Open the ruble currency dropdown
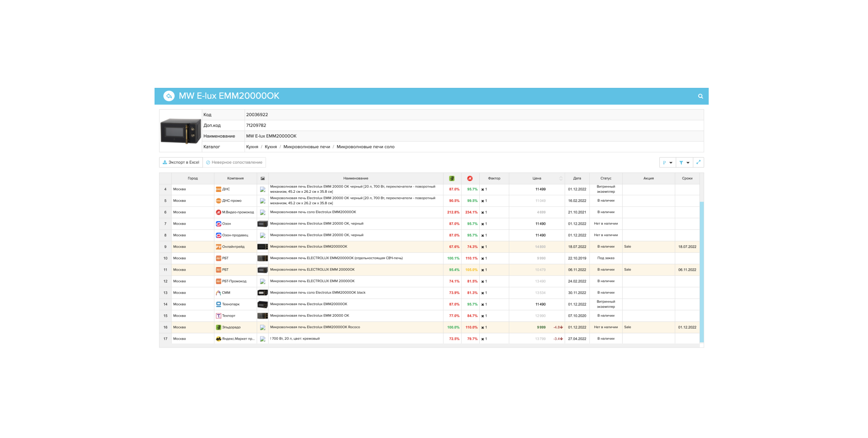The height and width of the screenshot is (438, 868). [667, 162]
